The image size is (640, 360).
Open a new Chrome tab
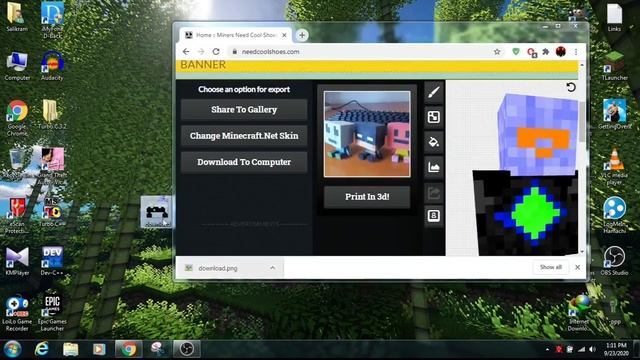coord(302,36)
